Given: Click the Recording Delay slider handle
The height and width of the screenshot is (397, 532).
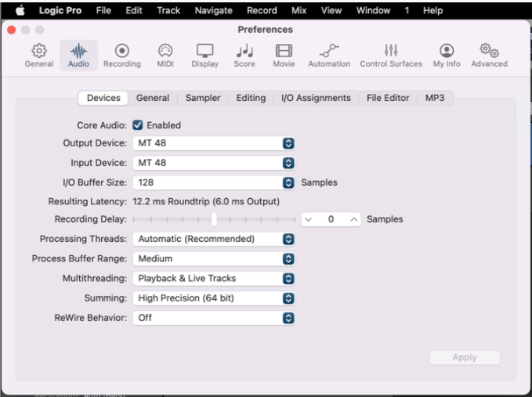Looking at the screenshot, I should click(214, 219).
